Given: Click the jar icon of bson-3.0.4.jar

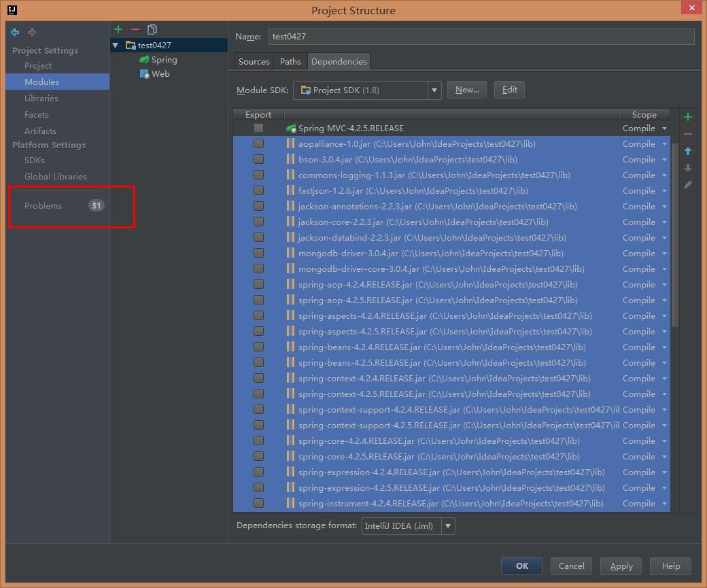Looking at the screenshot, I should [291, 159].
